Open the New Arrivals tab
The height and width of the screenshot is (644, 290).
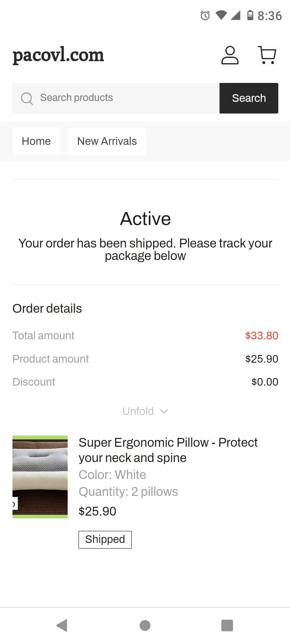coord(107,141)
